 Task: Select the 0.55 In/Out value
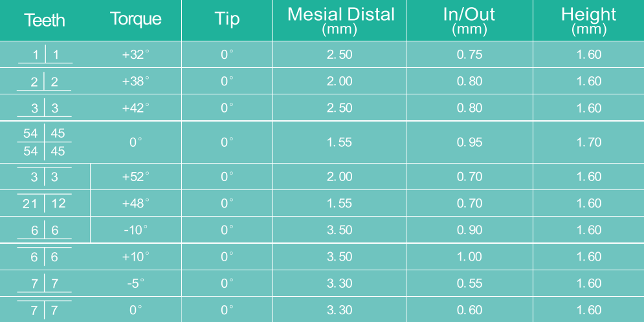[469, 283]
